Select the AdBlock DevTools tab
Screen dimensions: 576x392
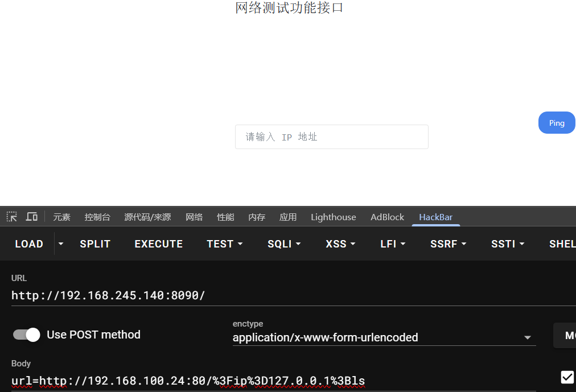tap(387, 217)
